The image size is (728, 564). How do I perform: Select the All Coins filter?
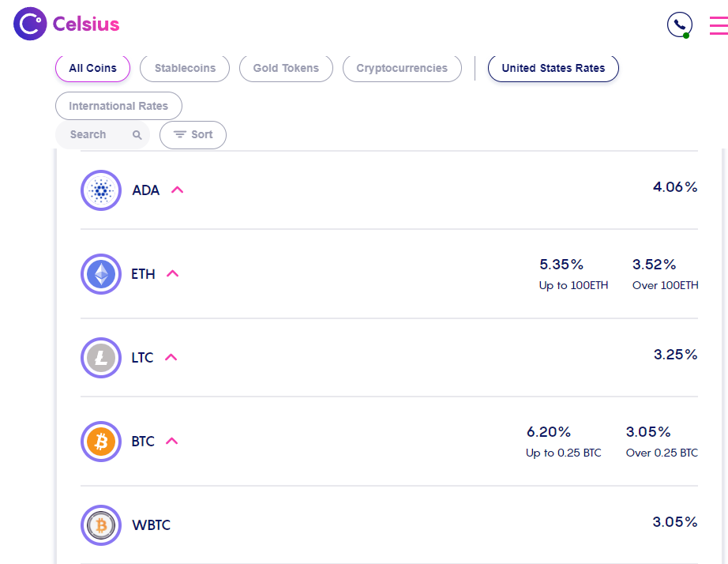[93, 68]
